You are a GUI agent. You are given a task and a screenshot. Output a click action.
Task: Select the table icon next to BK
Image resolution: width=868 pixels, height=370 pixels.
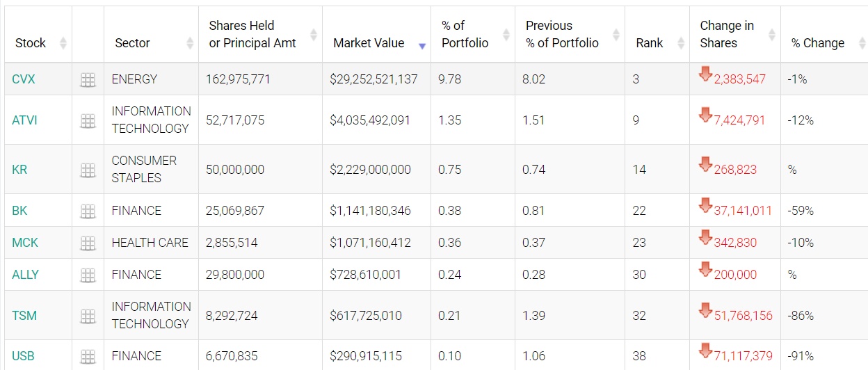click(88, 211)
